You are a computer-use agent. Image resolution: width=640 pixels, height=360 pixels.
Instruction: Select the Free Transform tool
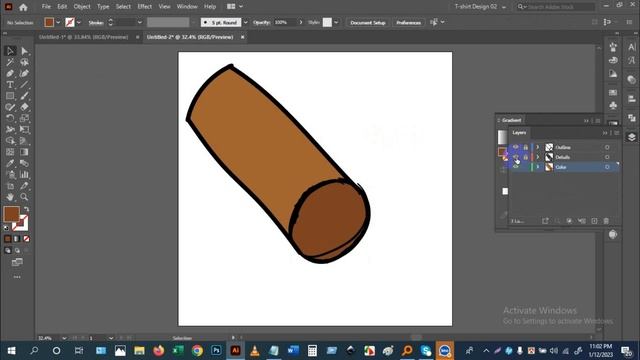pos(24,129)
